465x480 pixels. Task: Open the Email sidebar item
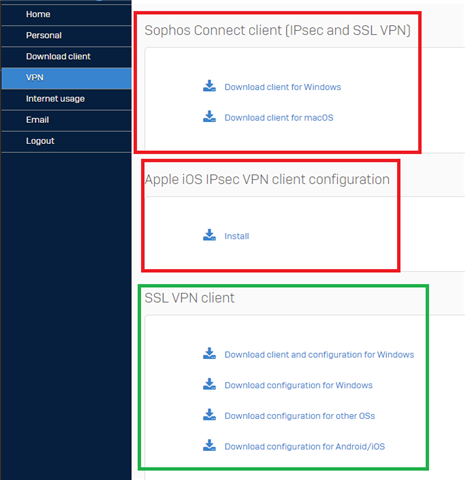point(66,120)
